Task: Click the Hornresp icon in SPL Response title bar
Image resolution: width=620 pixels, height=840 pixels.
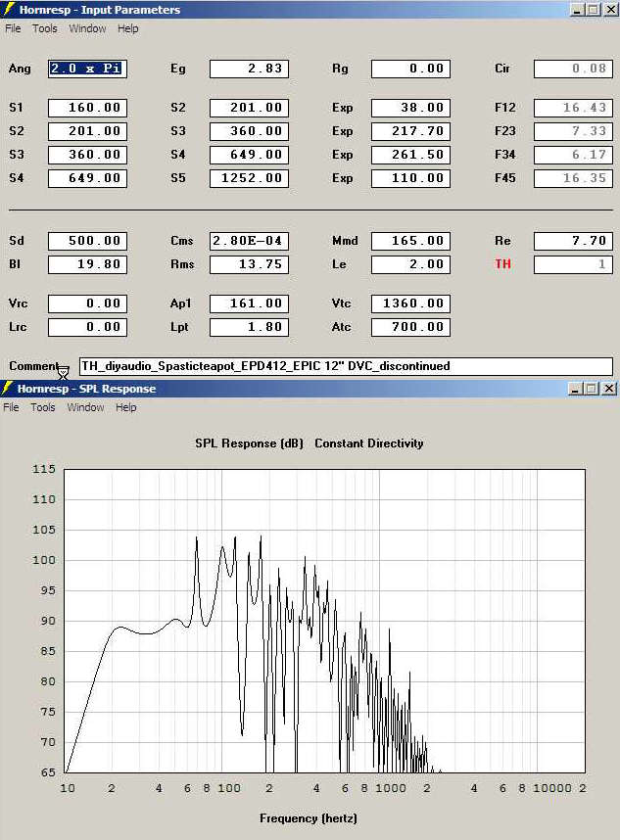Action: click(7, 388)
